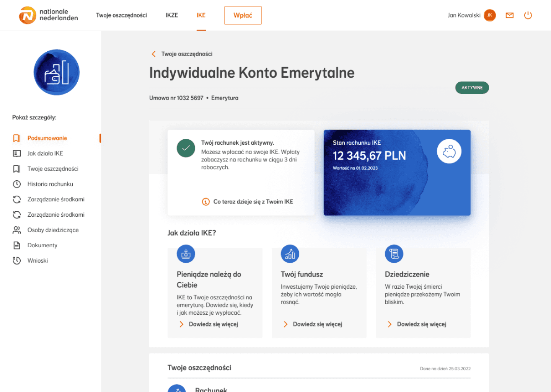Open Osoby dziedziczące sidebar item
The height and width of the screenshot is (392, 551).
[53, 230]
